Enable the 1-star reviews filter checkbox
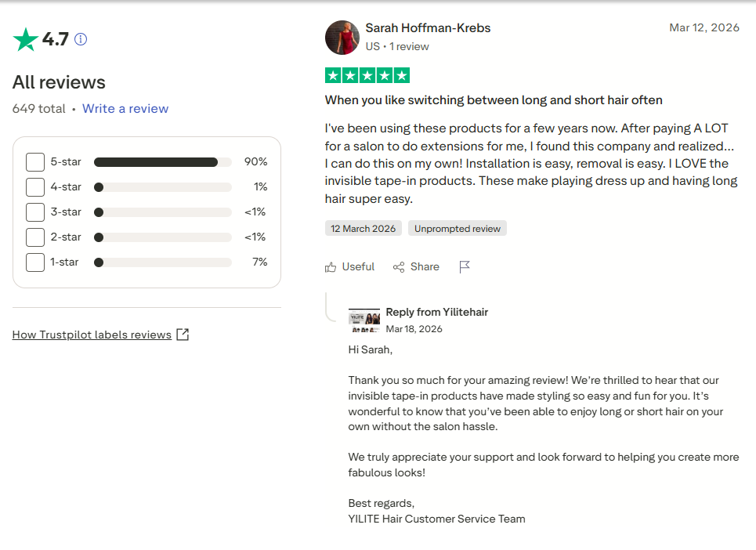The image size is (756, 550). pyautogui.click(x=35, y=262)
